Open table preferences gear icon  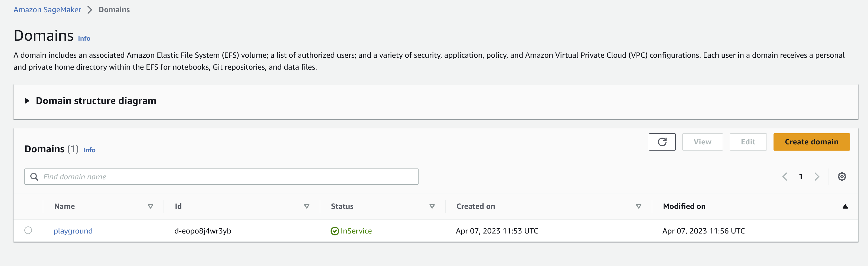pos(841,177)
